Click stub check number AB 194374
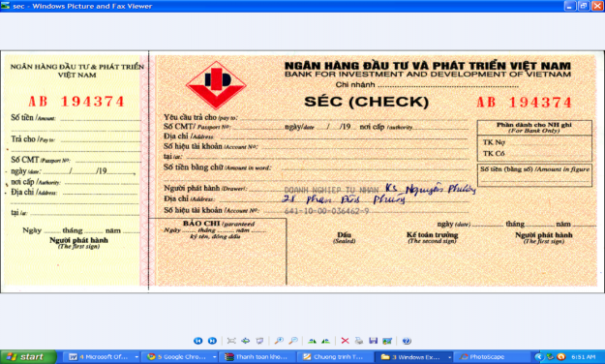Viewport: 605px width, 364px height. [x=76, y=102]
